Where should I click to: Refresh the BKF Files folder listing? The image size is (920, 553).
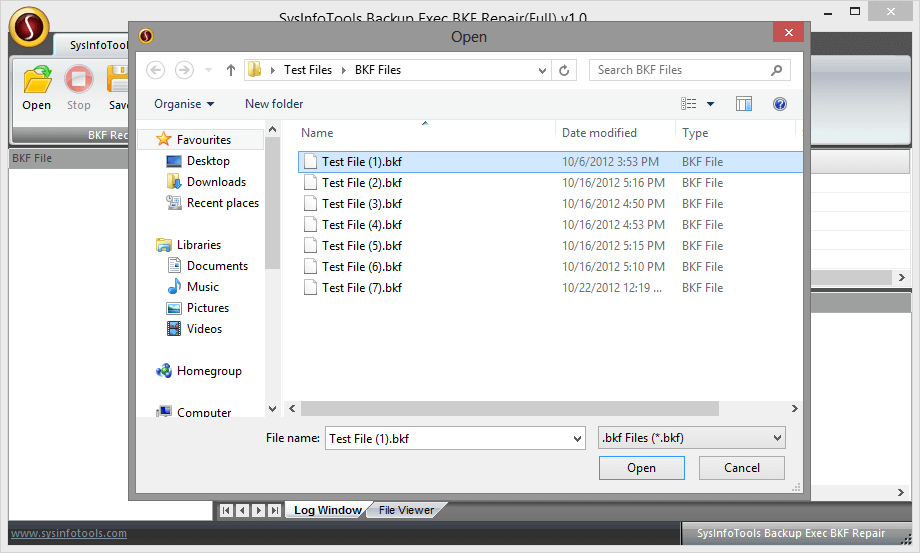point(564,70)
